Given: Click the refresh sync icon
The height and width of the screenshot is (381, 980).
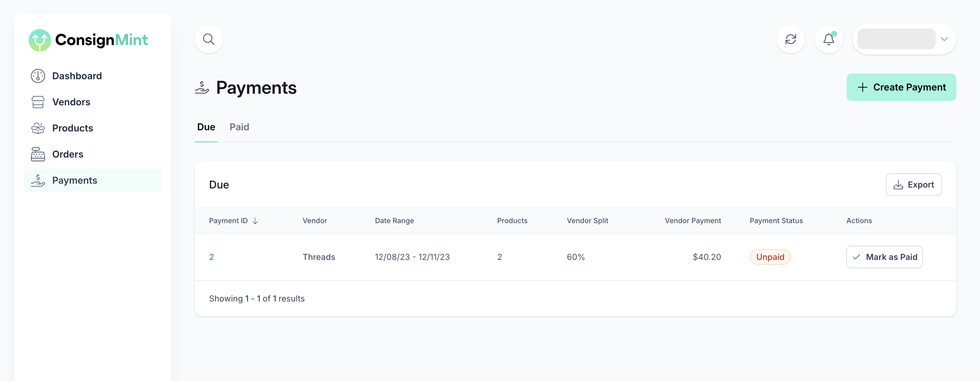Looking at the screenshot, I should pos(791,39).
